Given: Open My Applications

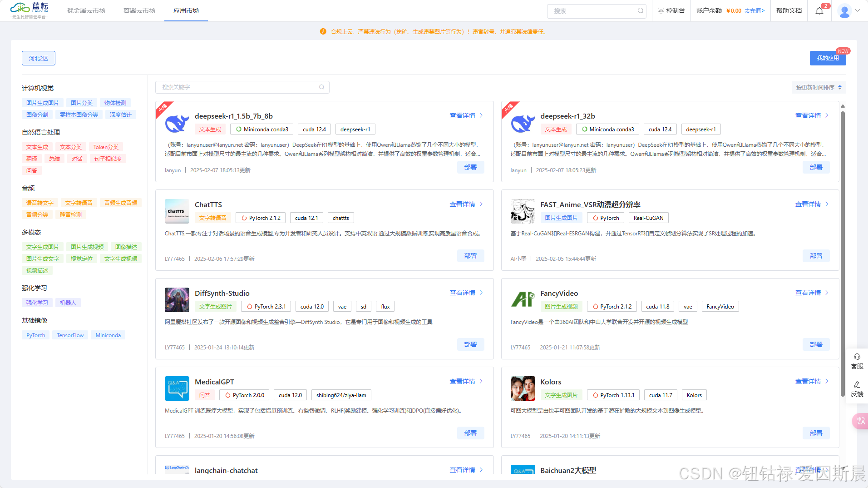Looking at the screenshot, I should 828,58.
